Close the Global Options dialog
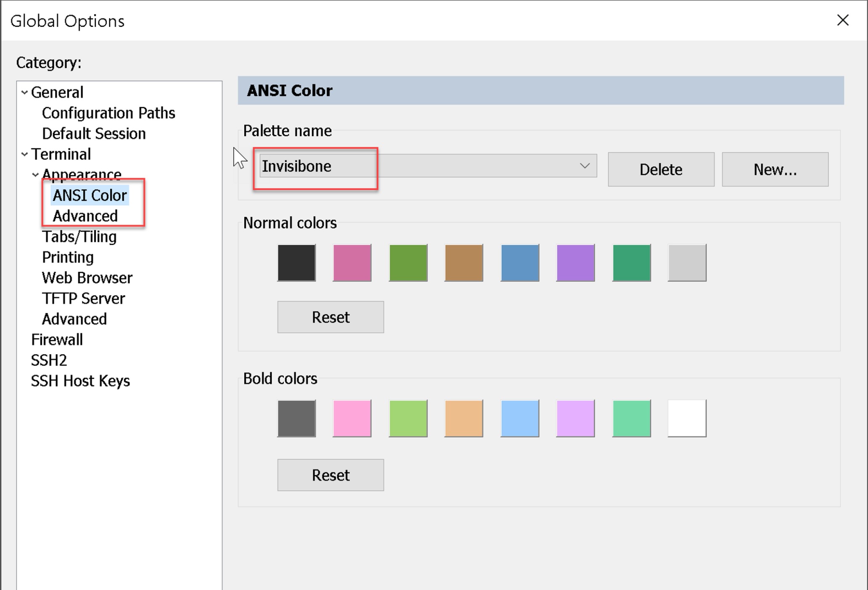The image size is (868, 590). point(843,20)
